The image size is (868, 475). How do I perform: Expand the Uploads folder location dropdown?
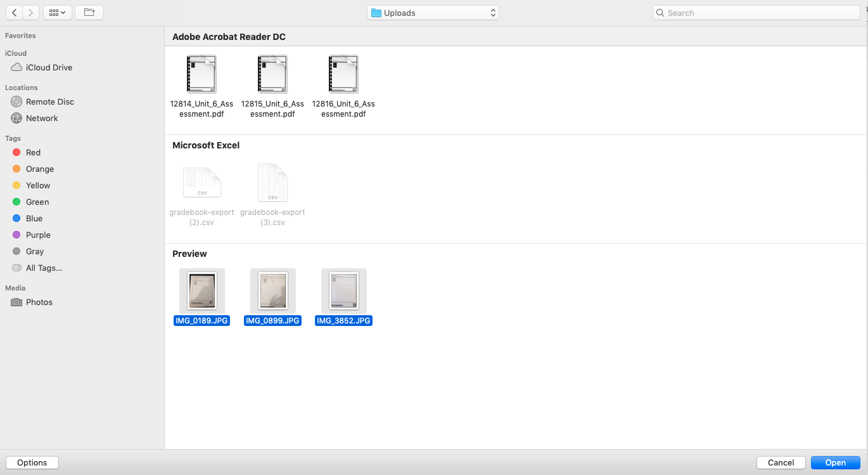[x=433, y=13]
